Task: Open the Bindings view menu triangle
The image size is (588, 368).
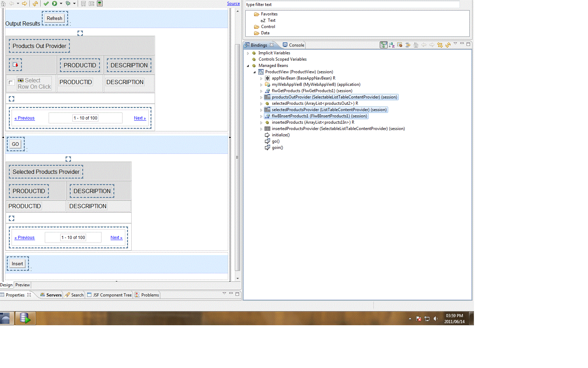Action: point(455,44)
